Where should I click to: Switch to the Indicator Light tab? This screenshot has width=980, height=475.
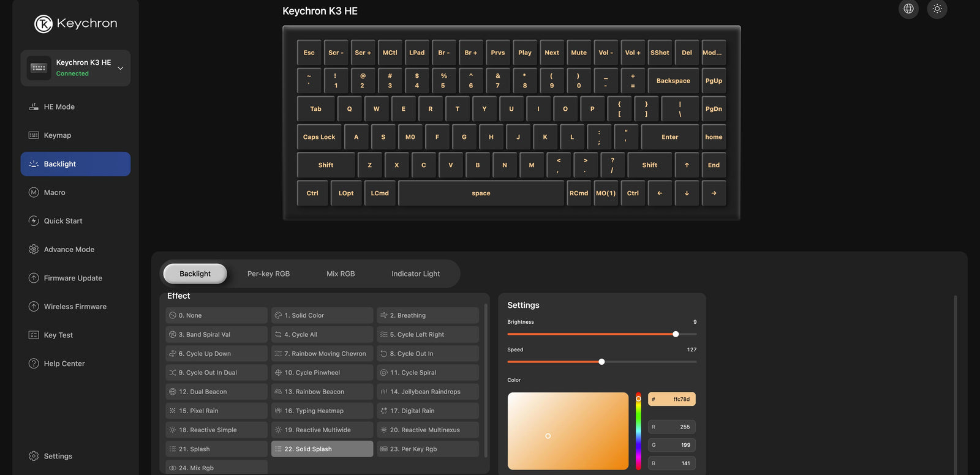pos(415,274)
